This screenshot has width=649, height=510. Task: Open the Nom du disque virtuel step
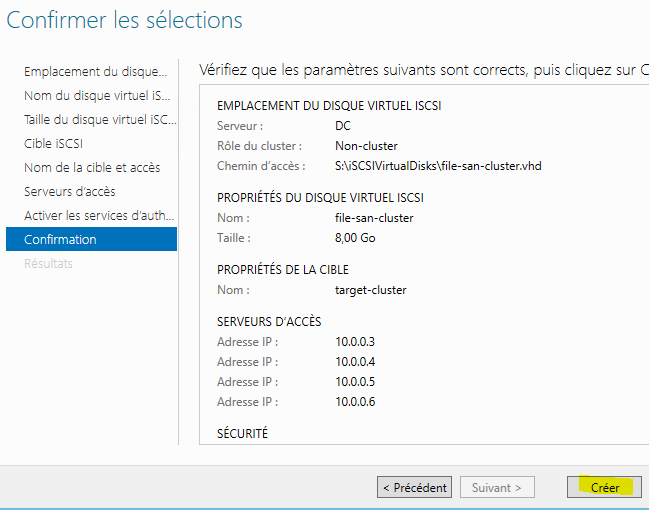coord(97,96)
